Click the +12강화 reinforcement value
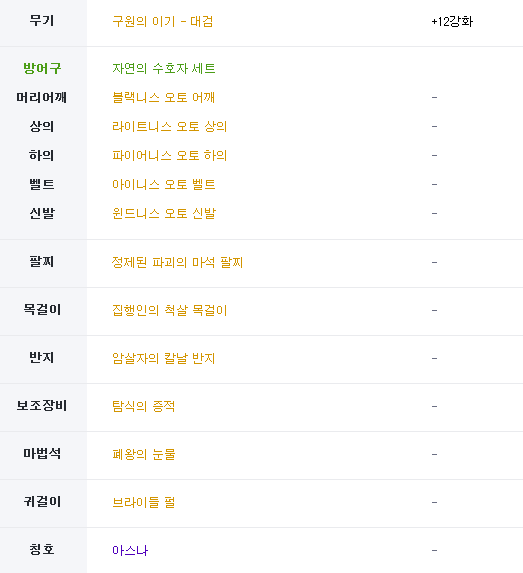The height and width of the screenshot is (573, 523). [x=452, y=21]
